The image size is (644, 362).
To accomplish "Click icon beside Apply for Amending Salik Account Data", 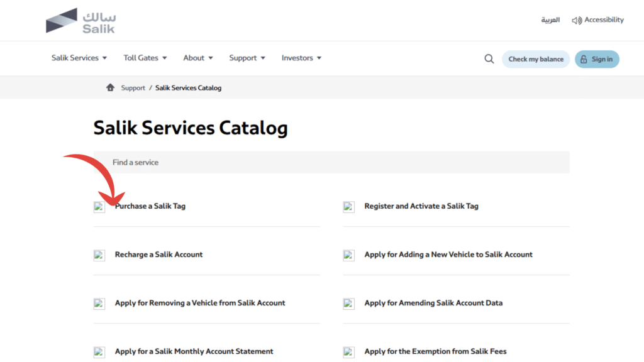I will tap(348, 304).
